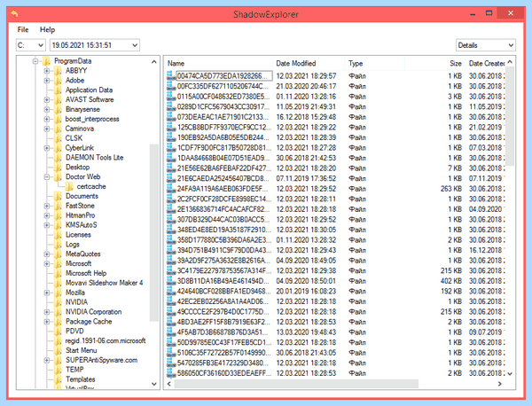This screenshot has width=532, height=406.
Task: Expand the CyberLink folder node
Action: click(46, 148)
